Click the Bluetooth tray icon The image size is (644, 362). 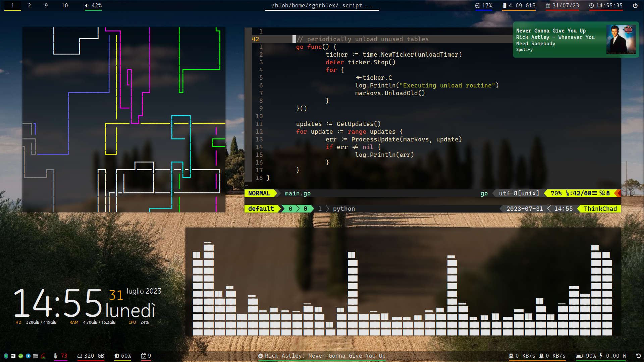tap(6, 356)
